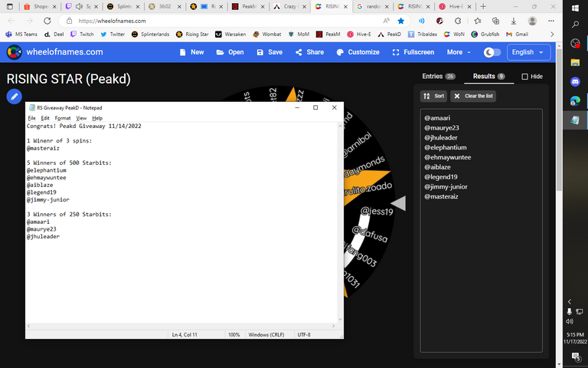
Task: Open browser Downloads icon
Action: tap(514, 21)
